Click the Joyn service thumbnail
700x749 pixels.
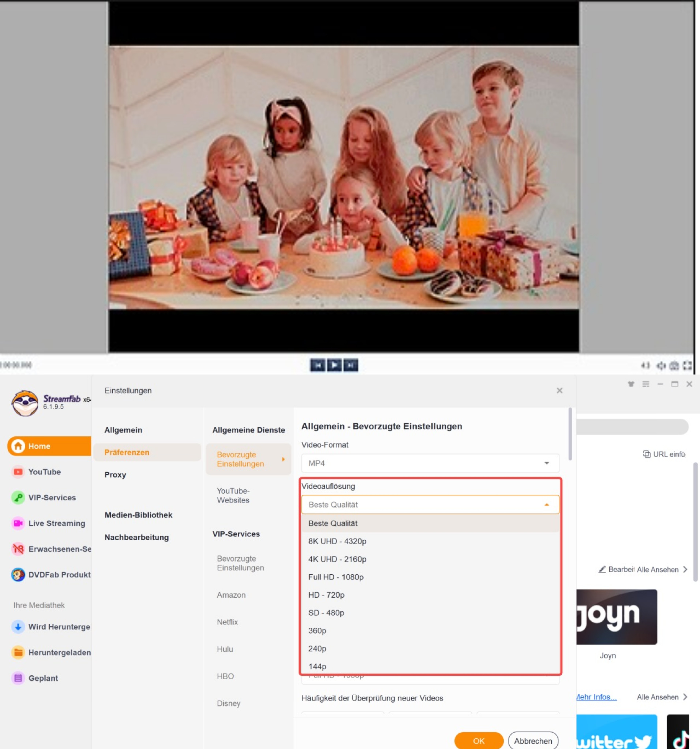pyautogui.click(x=617, y=617)
